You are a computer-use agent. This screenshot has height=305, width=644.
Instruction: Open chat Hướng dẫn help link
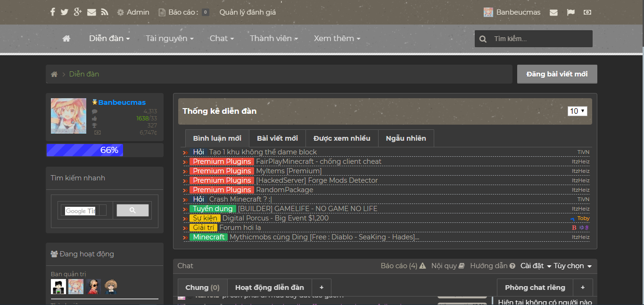coord(493,266)
